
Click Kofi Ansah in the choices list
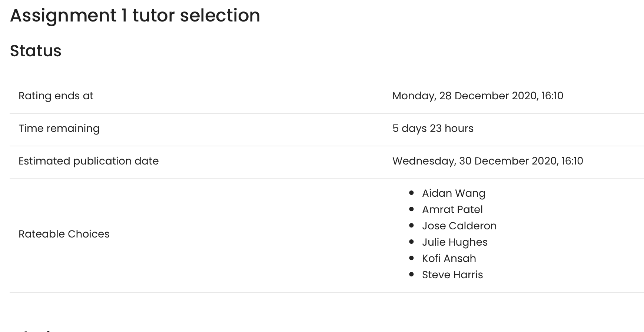click(x=449, y=258)
